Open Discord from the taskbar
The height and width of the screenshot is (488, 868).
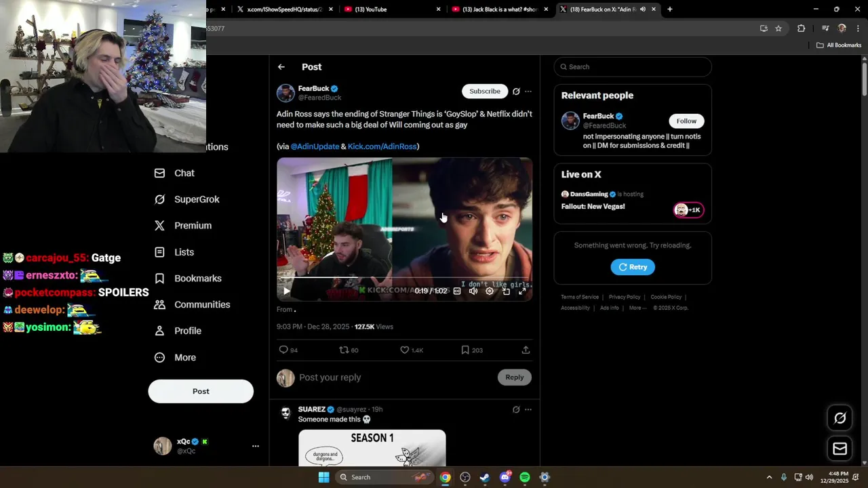click(505, 477)
